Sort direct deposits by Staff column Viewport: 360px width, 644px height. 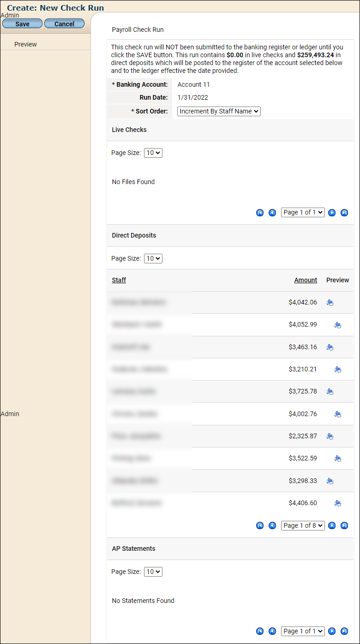click(119, 280)
